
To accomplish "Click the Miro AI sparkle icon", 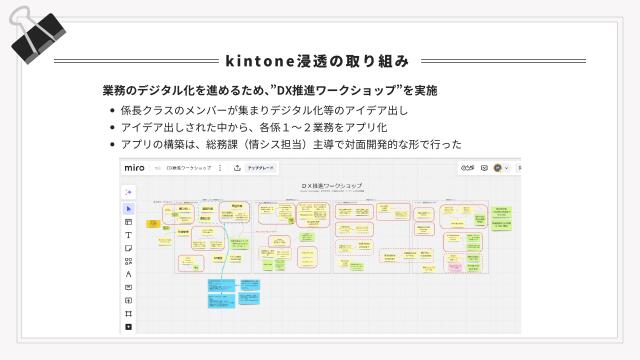I will (129, 192).
